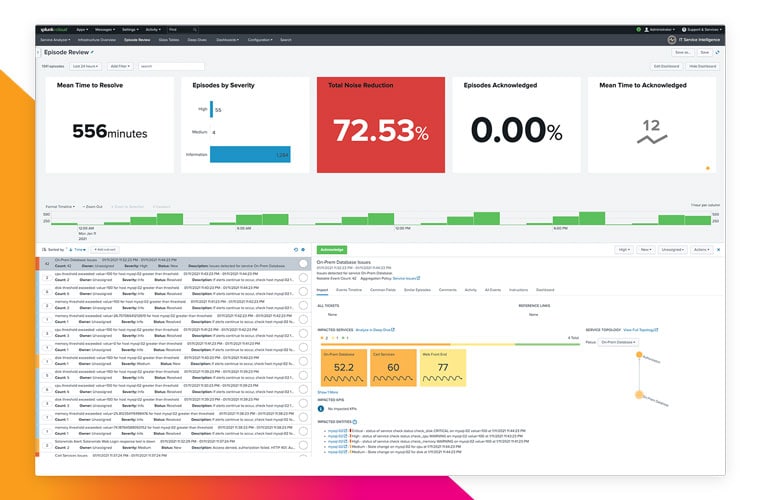760x500 pixels.
Task: Click the yellow dot in Mean Time to Acknowledged card
Action: (x=708, y=168)
